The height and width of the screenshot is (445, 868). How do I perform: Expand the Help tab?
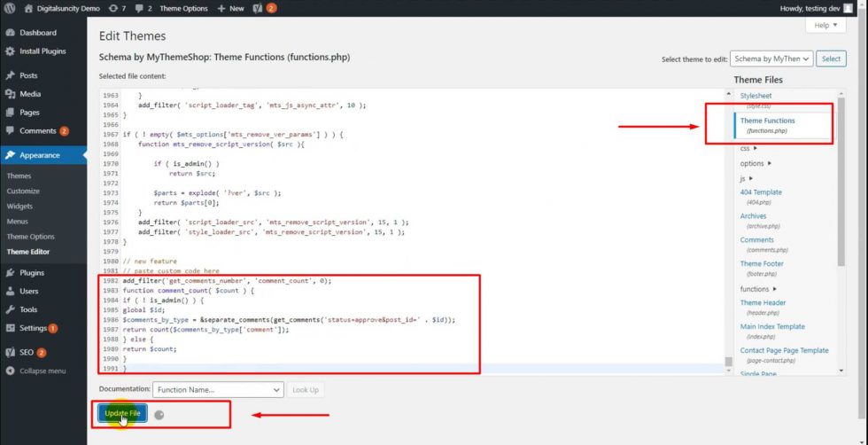coord(825,25)
